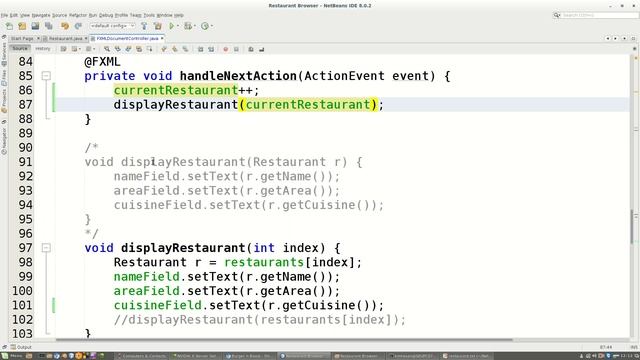Switch to the History editor view
Screen dimensions: 640x360
tap(42, 49)
